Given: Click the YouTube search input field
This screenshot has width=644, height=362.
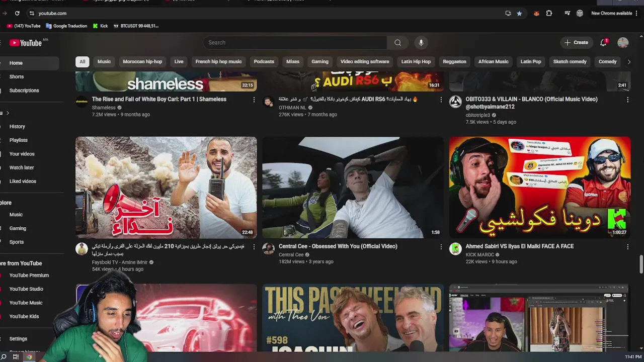Looking at the screenshot, I should click(x=295, y=43).
